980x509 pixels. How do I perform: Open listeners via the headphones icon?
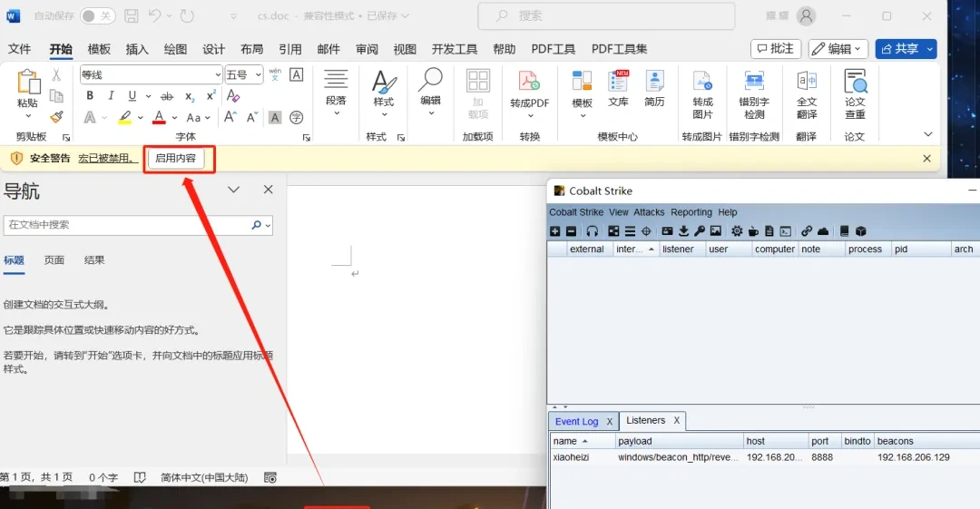pyautogui.click(x=592, y=231)
